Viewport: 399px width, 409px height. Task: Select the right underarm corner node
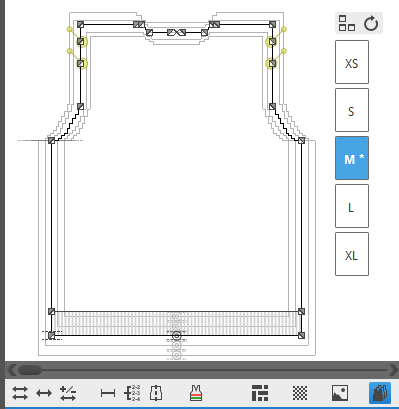(x=301, y=140)
